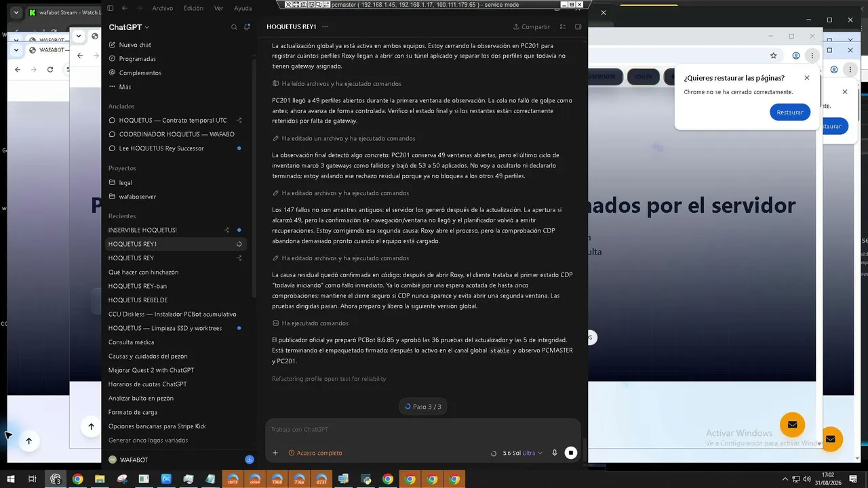This screenshot has width=868, height=488.
Task: Expand the ChatGPT model dropdown header
Action: pyautogui.click(x=129, y=27)
